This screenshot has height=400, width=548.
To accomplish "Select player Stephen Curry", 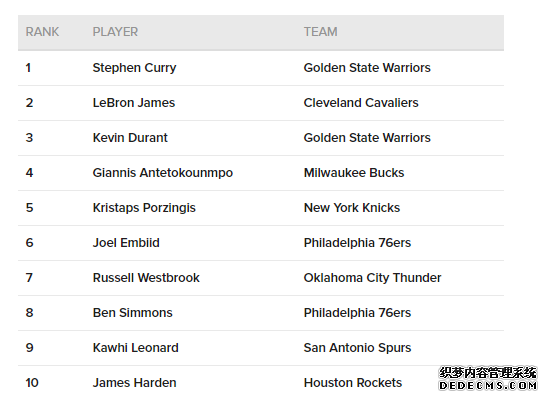I will point(135,68).
